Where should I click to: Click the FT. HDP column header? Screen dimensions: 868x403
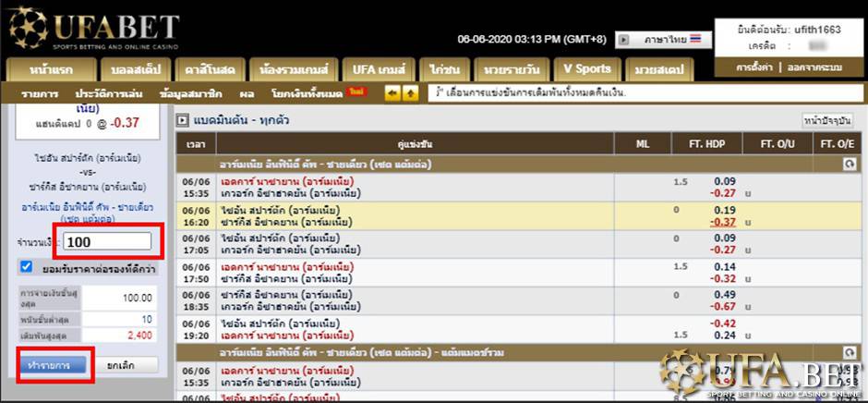[707, 144]
